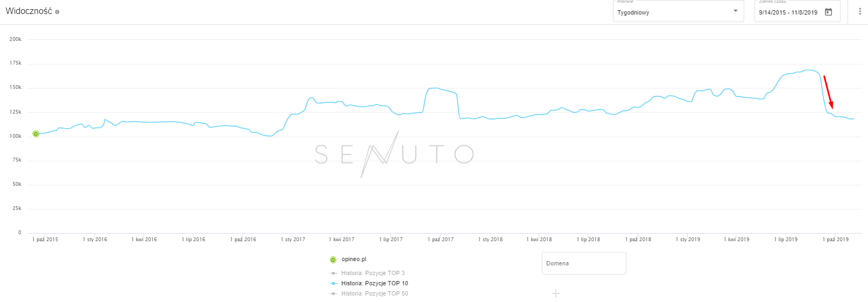The width and height of the screenshot is (868, 302).
Task: Toggle the Historia: Pozycje TOP 10 series
Action: [x=374, y=283]
